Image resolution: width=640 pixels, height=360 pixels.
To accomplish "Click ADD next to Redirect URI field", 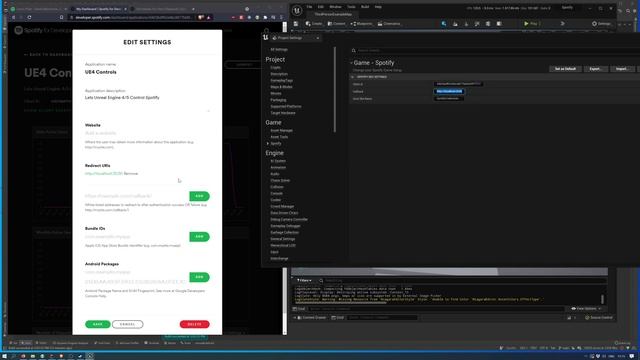I will 199,196.
